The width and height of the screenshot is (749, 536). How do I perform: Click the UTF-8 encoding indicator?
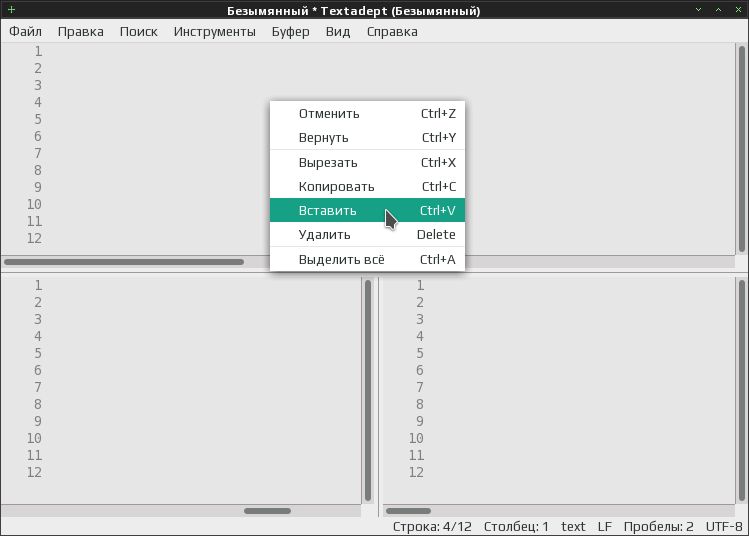point(724,526)
